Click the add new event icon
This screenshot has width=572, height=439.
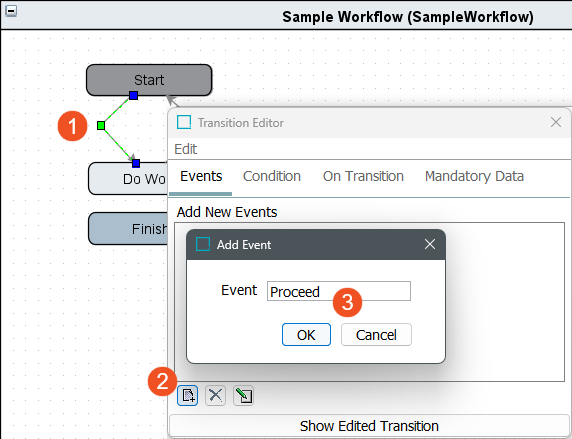point(188,395)
